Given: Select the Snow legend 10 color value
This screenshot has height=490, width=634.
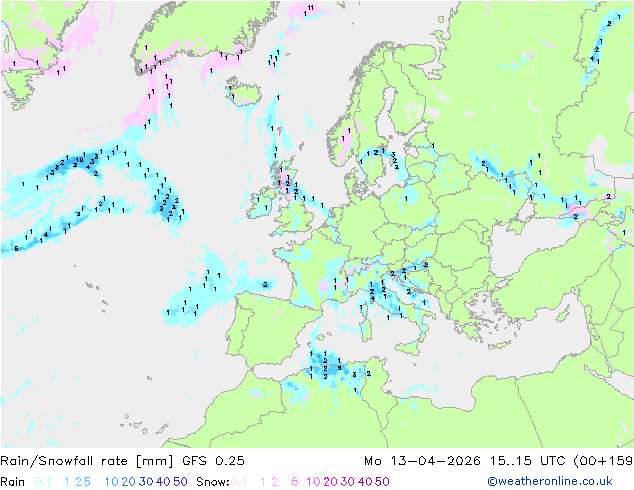Looking at the screenshot, I should (313, 482).
